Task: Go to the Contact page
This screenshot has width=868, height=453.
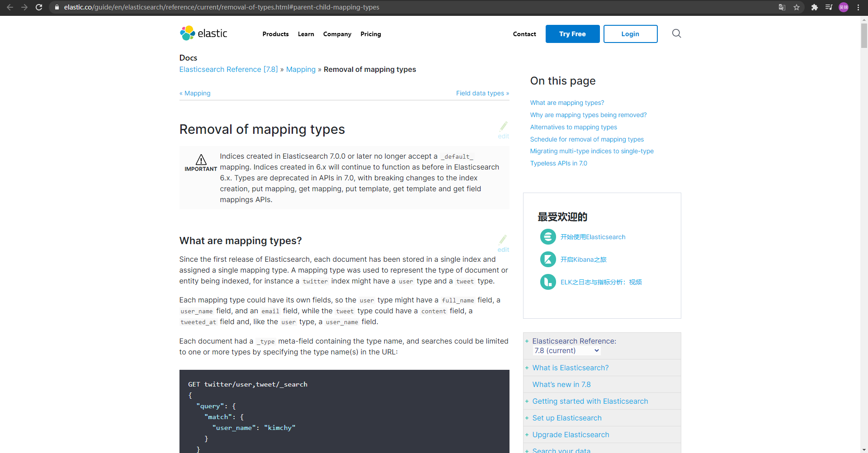Action: point(524,34)
